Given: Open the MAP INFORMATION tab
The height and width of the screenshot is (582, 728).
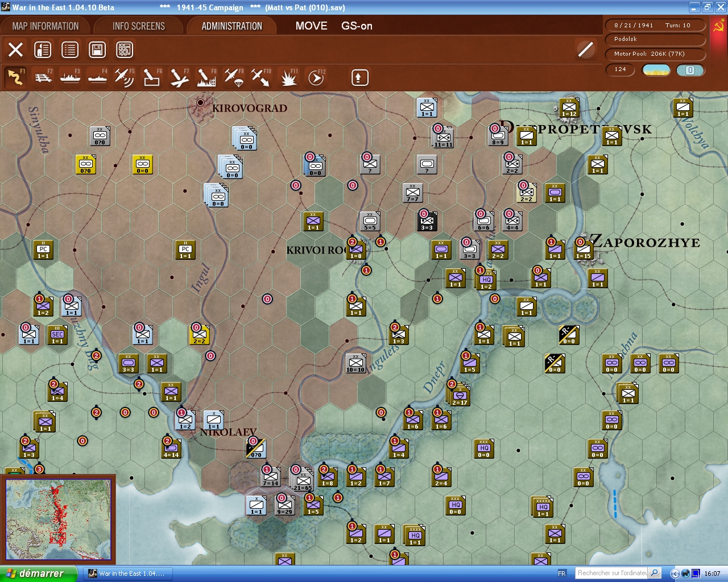Looking at the screenshot, I should (45, 26).
